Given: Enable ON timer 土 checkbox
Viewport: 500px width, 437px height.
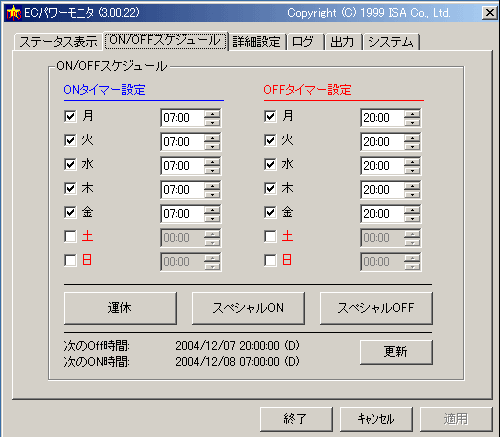Looking at the screenshot, I should coord(70,236).
